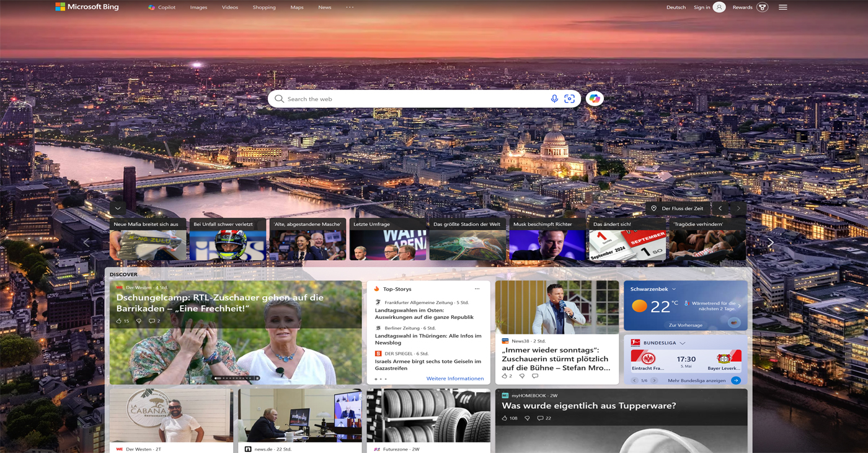Switch language to Deutsch
The width and height of the screenshot is (868, 453).
676,7
